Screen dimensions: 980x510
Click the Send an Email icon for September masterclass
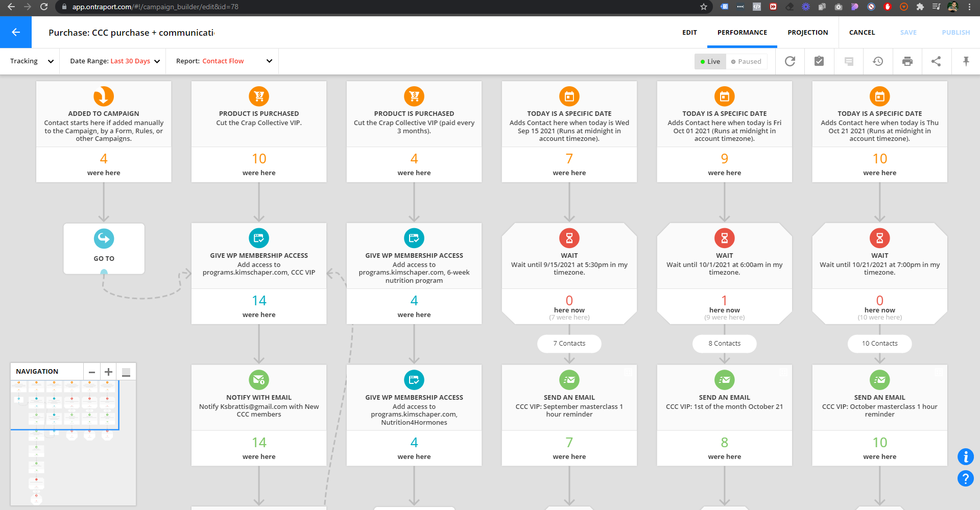click(x=569, y=380)
